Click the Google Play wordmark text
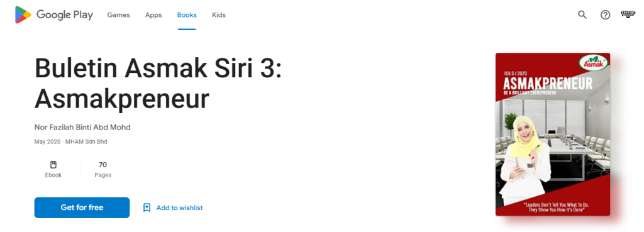The image size is (644, 232). 65,15
